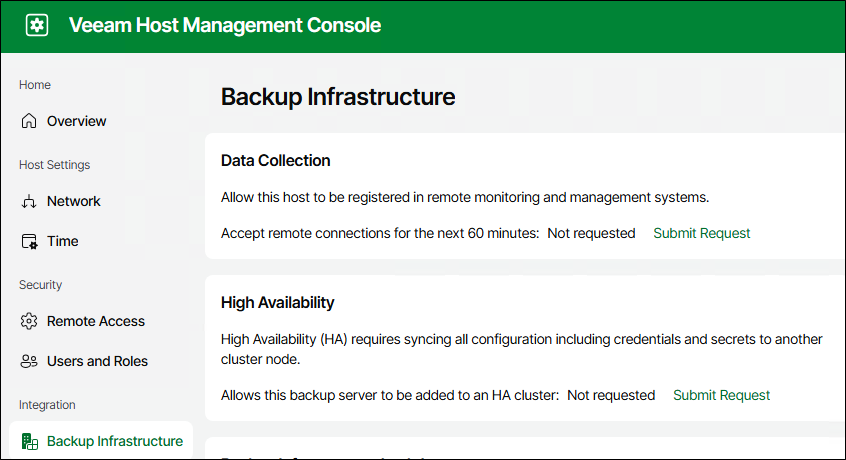This screenshot has height=460, width=846.
Task: Click the Integration section label in the sidebar
Action: [47, 405]
